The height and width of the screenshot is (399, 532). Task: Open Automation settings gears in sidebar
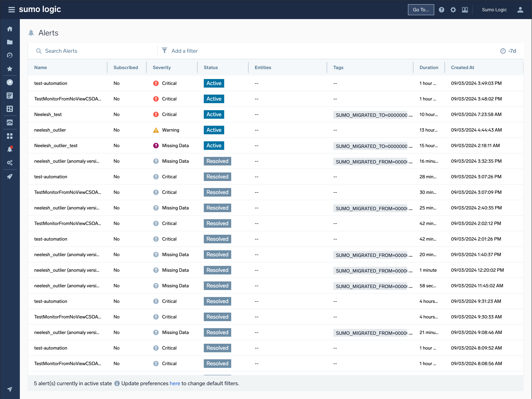coord(10,163)
